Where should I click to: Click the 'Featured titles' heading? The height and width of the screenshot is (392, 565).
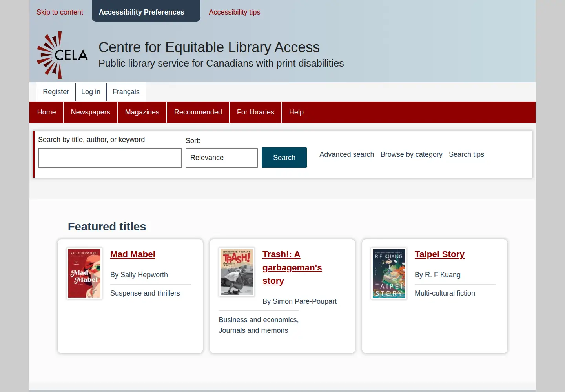107,227
